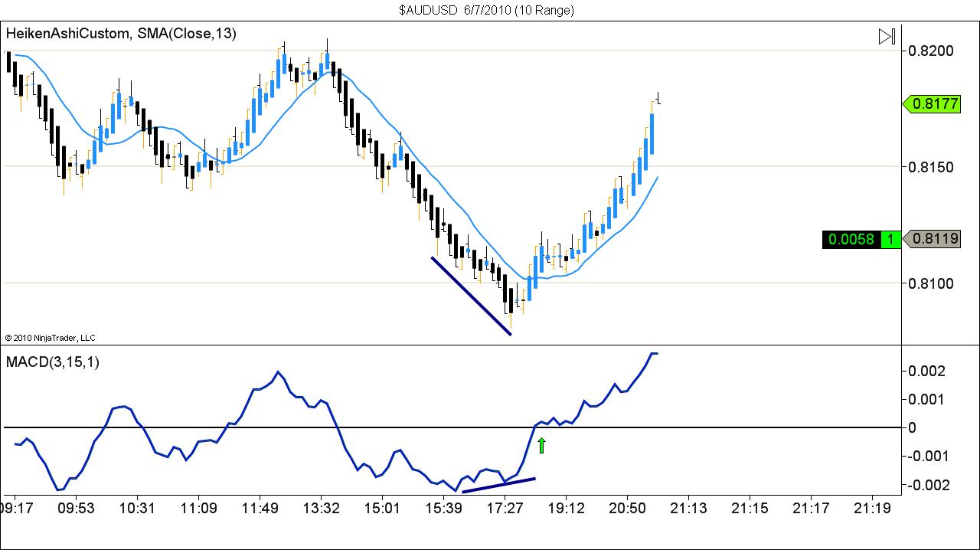This screenshot has height=550, width=980.
Task: Select the trendline drawn on the MACD
Action: point(498,484)
